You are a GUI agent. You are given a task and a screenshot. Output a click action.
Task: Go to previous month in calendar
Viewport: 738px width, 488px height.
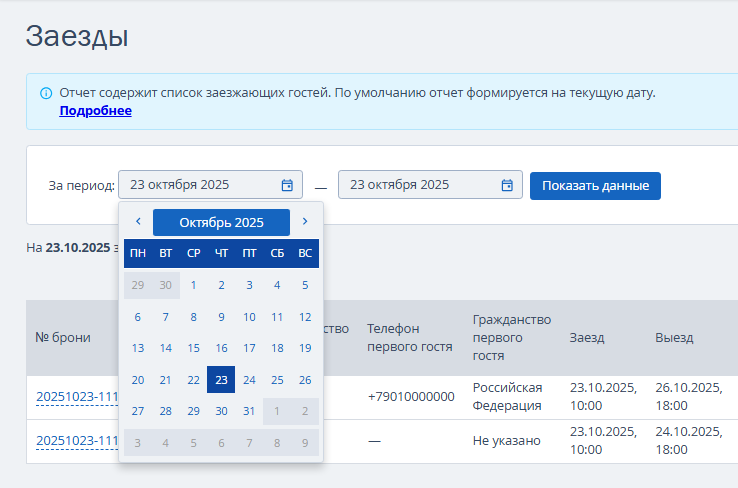point(138,222)
